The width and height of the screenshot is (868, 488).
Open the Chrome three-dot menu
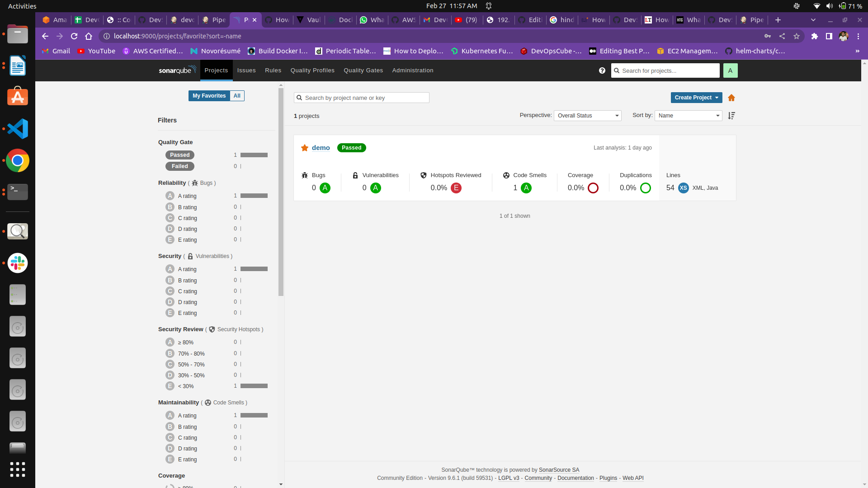(x=858, y=36)
